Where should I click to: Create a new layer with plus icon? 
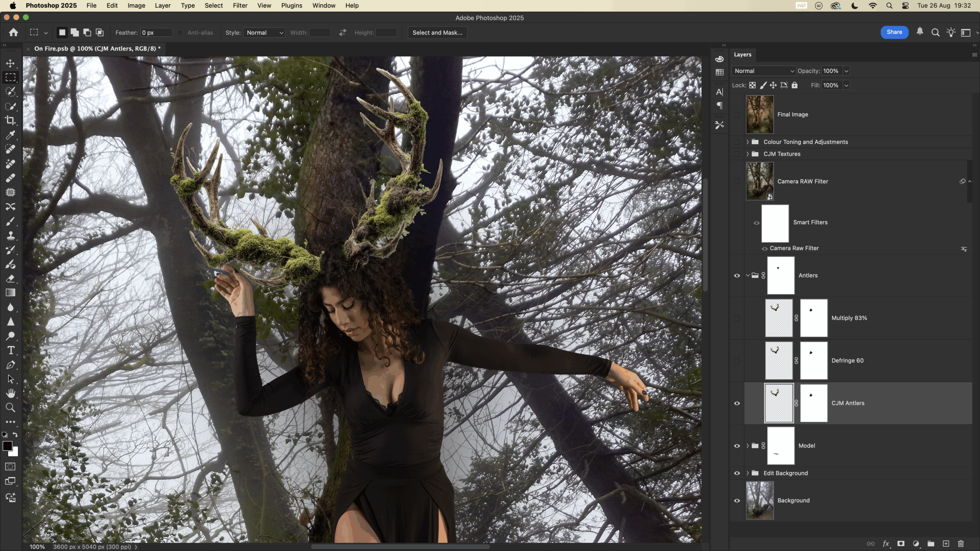point(946,544)
